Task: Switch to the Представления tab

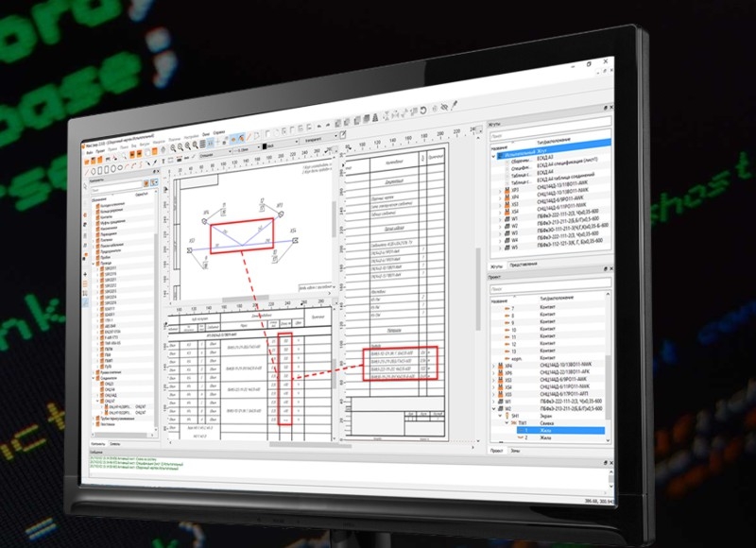Action: [x=523, y=265]
